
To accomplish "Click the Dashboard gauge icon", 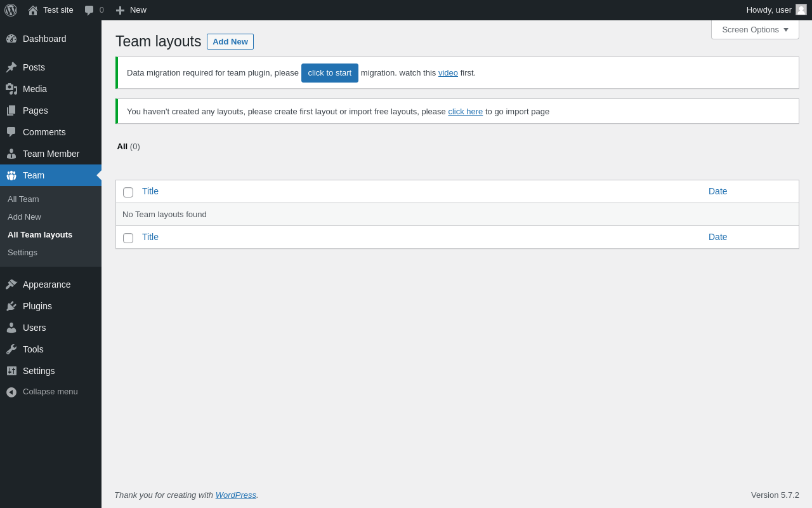I will (11, 39).
